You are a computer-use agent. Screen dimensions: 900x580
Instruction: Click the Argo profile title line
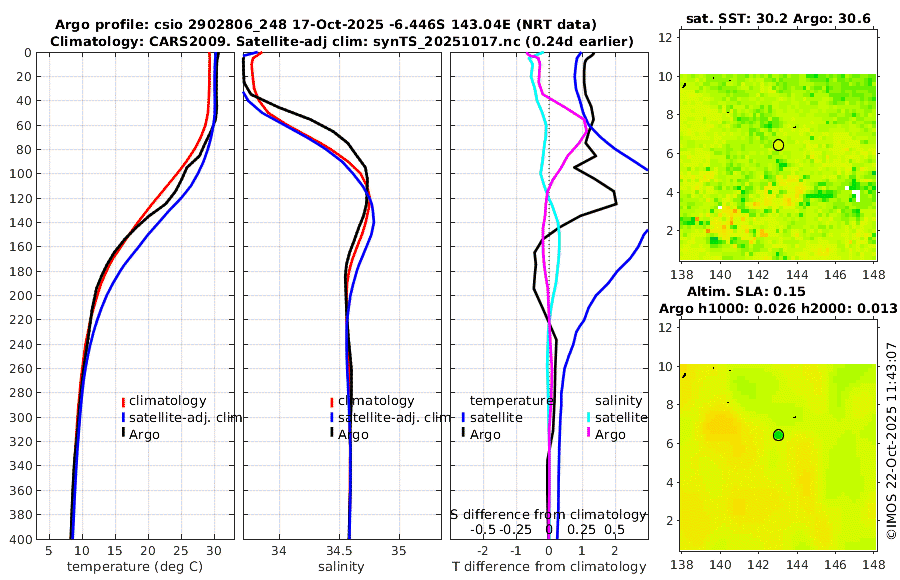pyautogui.click(x=325, y=25)
